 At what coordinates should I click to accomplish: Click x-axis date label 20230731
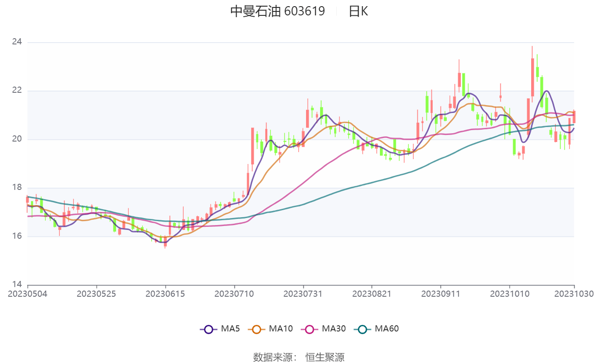point(303,294)
